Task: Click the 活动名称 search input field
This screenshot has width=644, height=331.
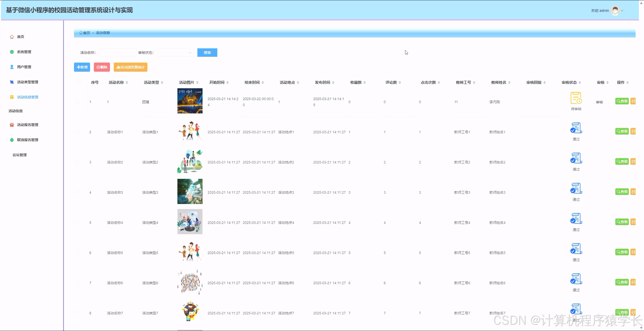Action: tap(117, 53)
